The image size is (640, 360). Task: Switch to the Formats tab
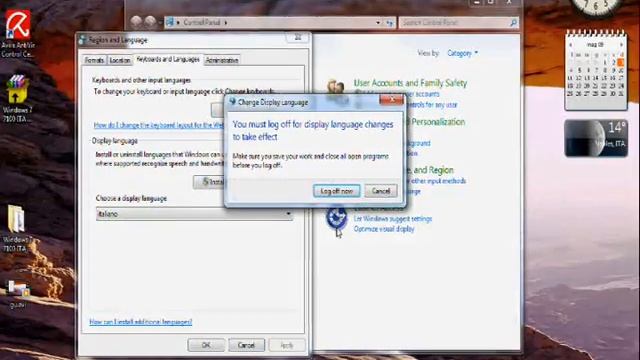pos(94,60)
